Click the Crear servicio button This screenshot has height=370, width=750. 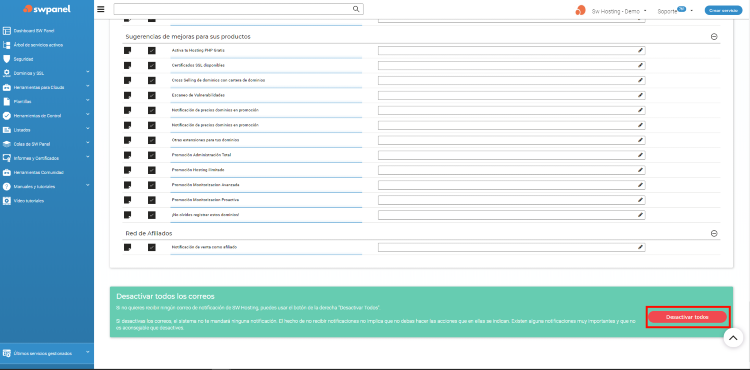(723, 10)
